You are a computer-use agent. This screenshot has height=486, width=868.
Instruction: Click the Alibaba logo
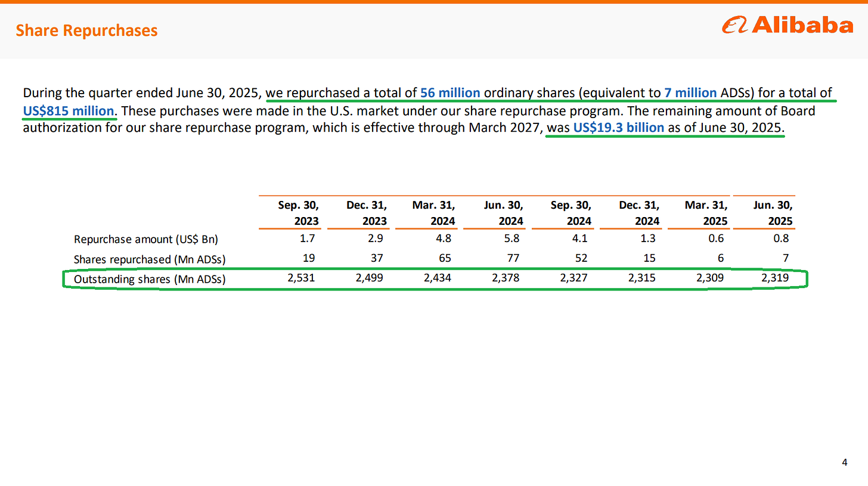tap(787, 25)
